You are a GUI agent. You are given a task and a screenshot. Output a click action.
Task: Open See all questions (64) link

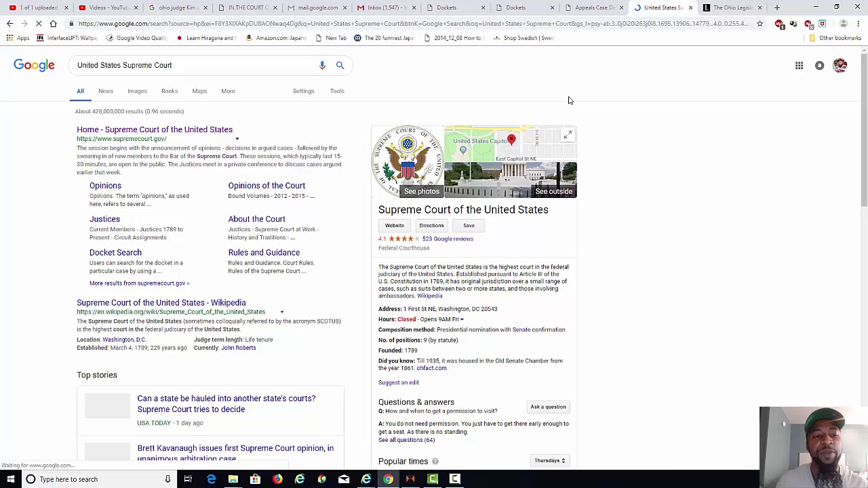point(406,440)
